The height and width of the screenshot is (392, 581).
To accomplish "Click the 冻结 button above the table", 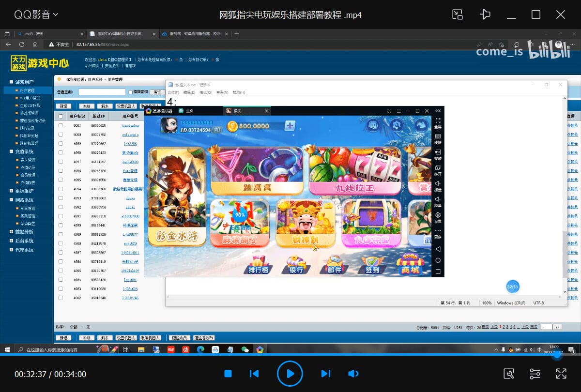I will point(87,106).
